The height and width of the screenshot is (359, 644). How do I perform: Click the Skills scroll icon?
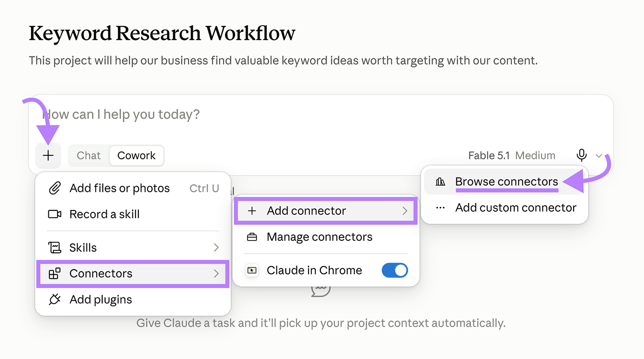click(55, 247)
